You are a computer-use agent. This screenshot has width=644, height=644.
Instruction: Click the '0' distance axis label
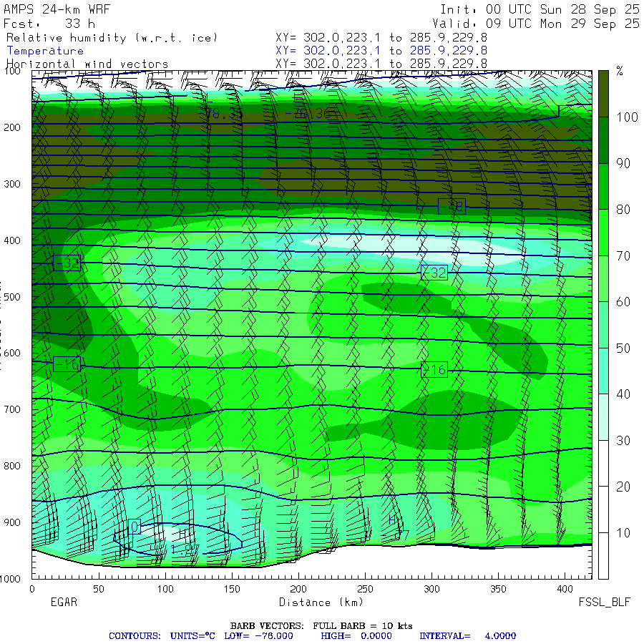pyautogui.click(x=32, y=590)
